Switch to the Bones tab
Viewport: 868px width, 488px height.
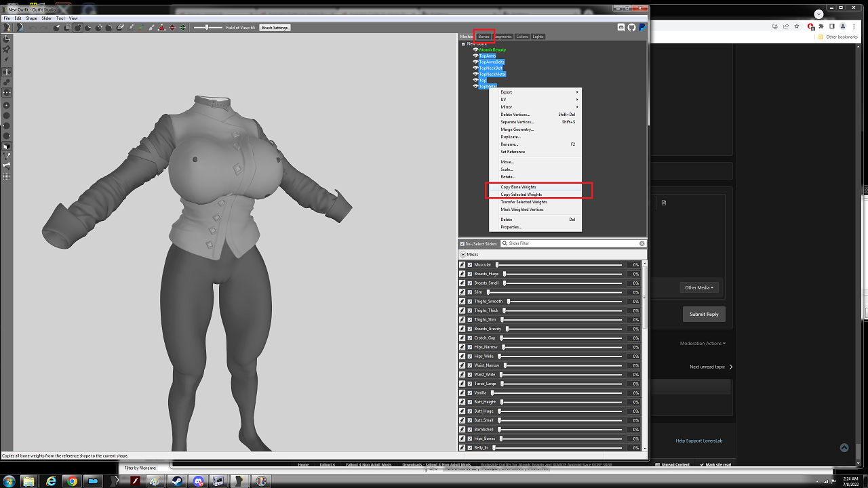tap(484, 37)
